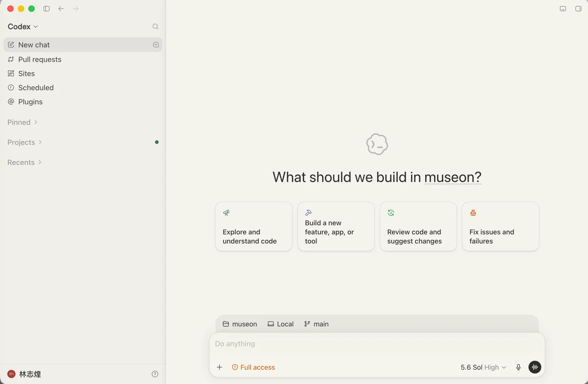Expand the Pinned section
The height and width of the screenshot is (384, 588).
pyautogui.click(x=22, y=122)
